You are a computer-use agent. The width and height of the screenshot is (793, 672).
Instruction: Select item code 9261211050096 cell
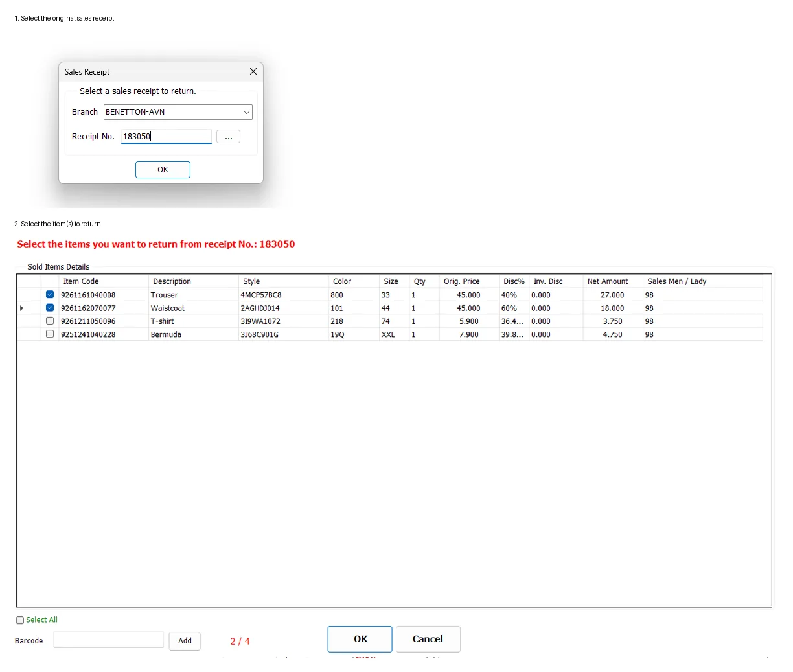(104, 321)
